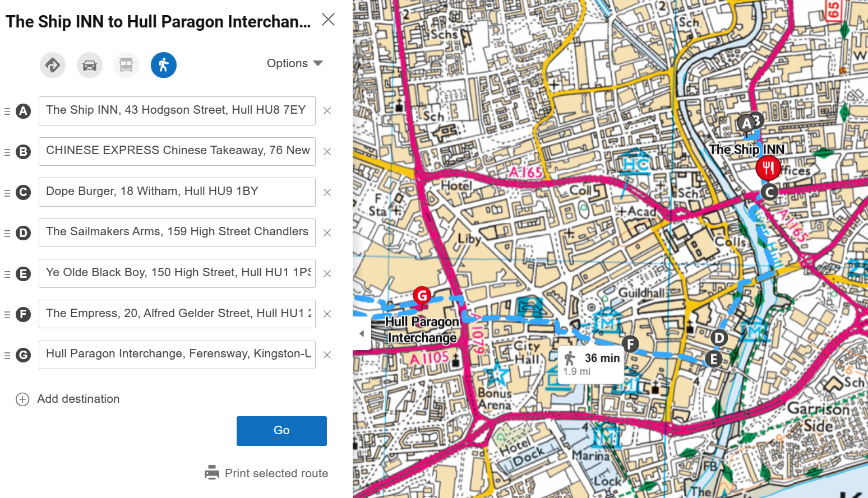The height and width of the screenshot is (498, 868).
Task: Grab the drag handle for waypoint E
Action: pyautogui.click(x=7, y=274)
